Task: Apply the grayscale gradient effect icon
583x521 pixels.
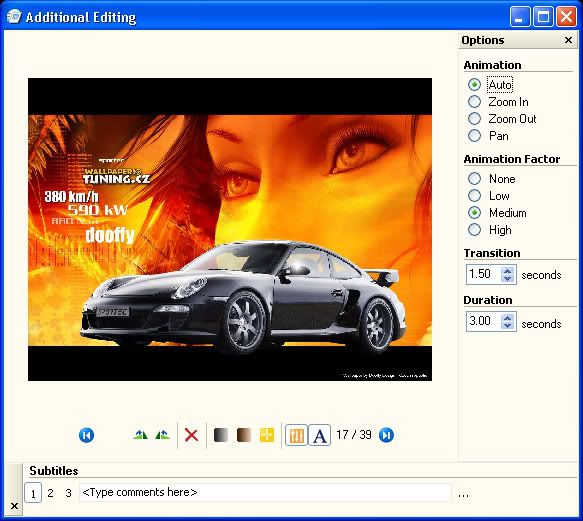Action: (x=221, y=435)
